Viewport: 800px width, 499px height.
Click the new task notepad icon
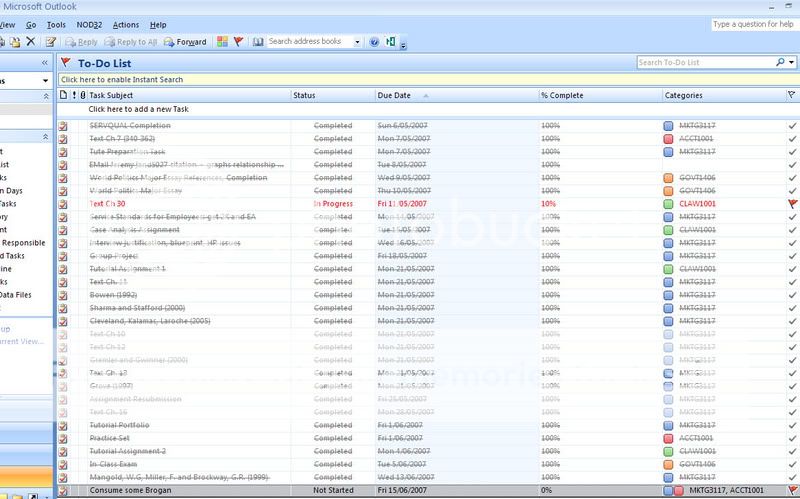51,42
